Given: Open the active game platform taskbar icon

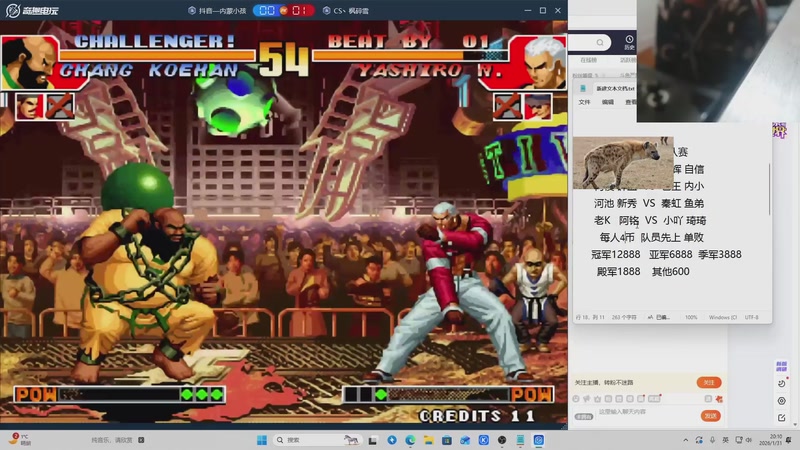Looking at the screenshot, I should pyautogui.click(x=539, y=440).
